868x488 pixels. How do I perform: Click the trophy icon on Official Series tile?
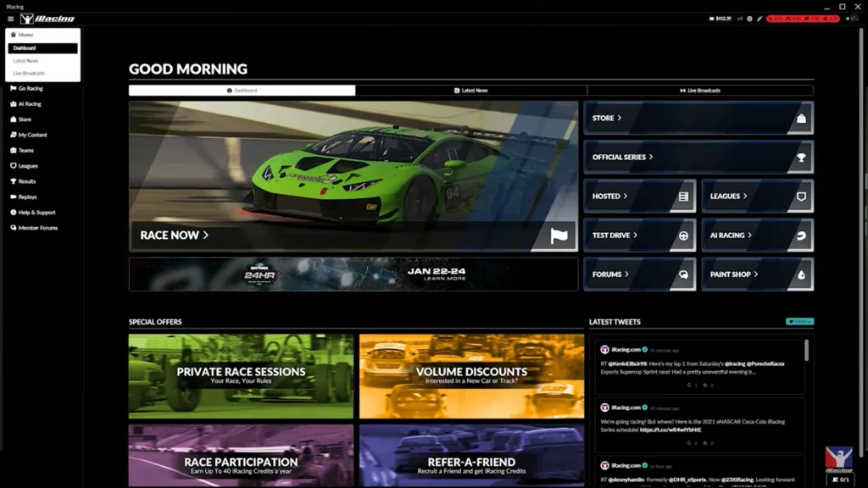[x=801, y=158]
